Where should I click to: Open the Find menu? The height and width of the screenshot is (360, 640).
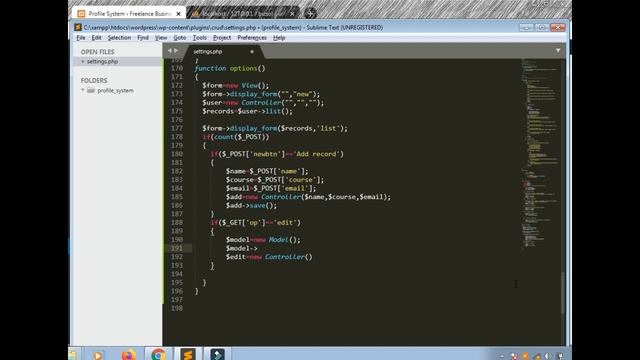[143, 38]
